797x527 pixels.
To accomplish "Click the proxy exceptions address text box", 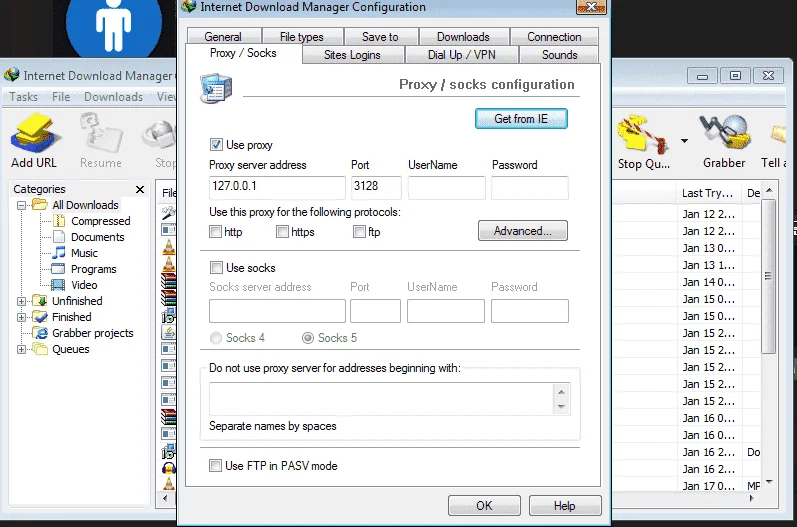I will point(381,399).
